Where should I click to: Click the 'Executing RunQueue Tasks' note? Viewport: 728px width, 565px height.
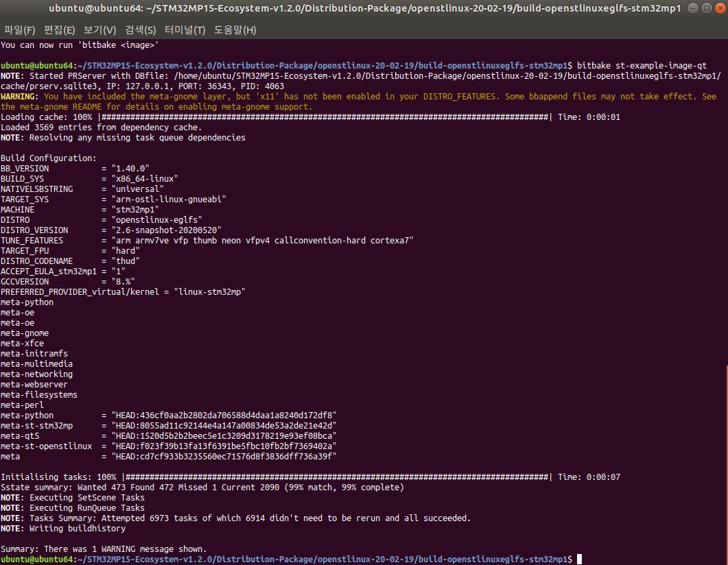pos(73,507)
